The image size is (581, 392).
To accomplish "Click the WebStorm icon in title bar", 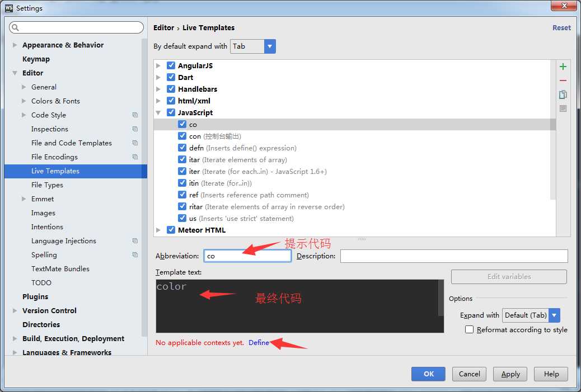I will (9, 8).
